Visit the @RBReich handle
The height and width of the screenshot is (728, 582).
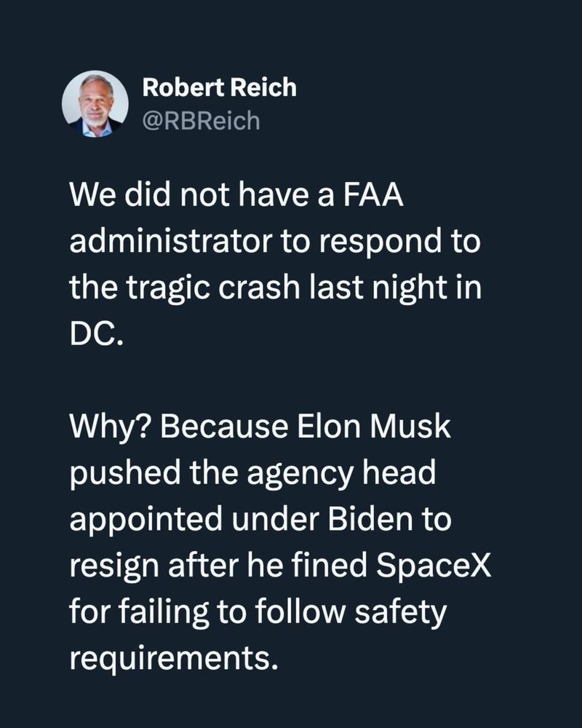pos(201,121)
